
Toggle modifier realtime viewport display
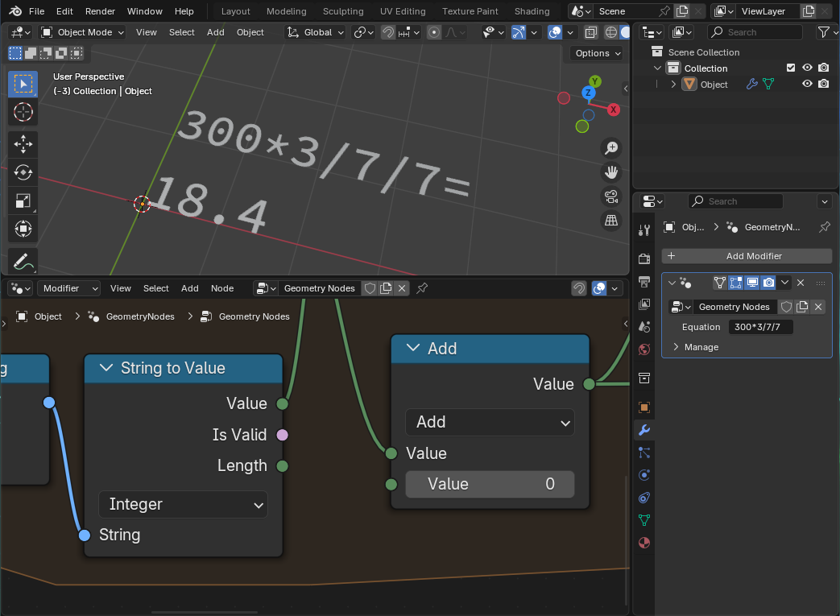point(752,283)
